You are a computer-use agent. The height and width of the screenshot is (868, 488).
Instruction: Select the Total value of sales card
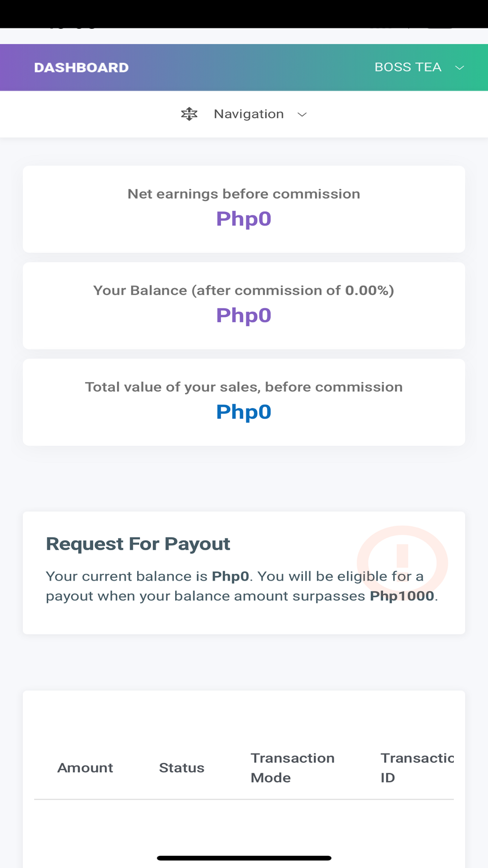(244, 402)
